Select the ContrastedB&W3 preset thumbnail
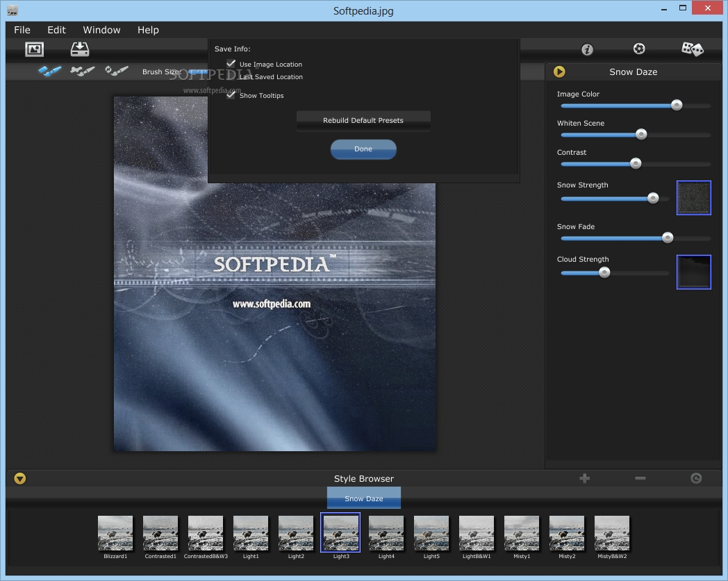The width and height of the screenshot is (728, 581). click(x=206, y=533)
